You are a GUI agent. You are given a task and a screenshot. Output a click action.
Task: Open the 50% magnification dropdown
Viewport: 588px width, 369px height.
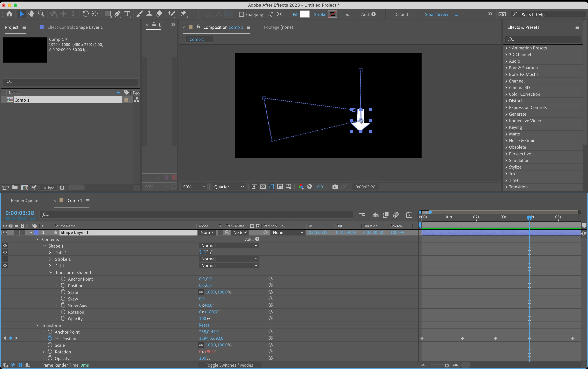[x=194, y=187]
